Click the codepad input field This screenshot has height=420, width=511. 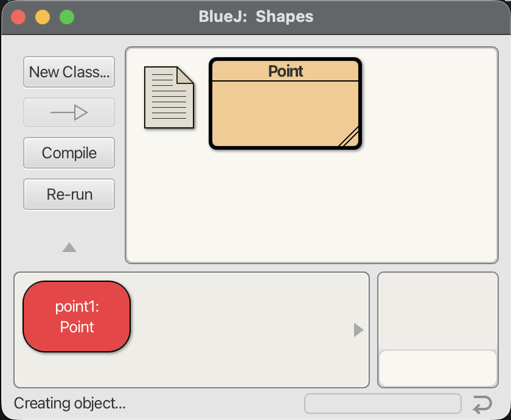pyautogui.click(x=437, y=368)
